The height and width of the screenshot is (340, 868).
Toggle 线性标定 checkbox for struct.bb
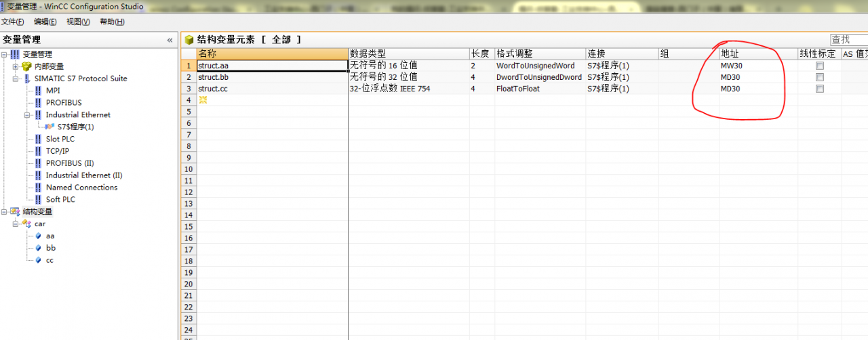(820, 77)
